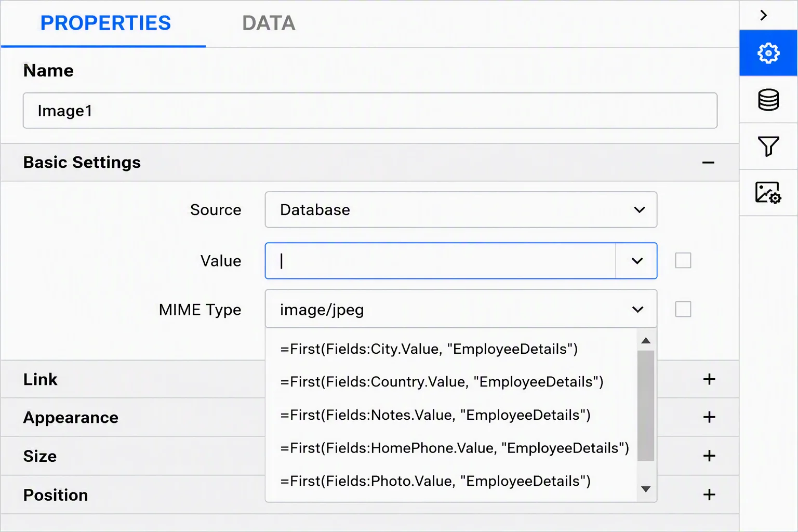Collapse the side panel with the chevron arrow

click(763, 16)
